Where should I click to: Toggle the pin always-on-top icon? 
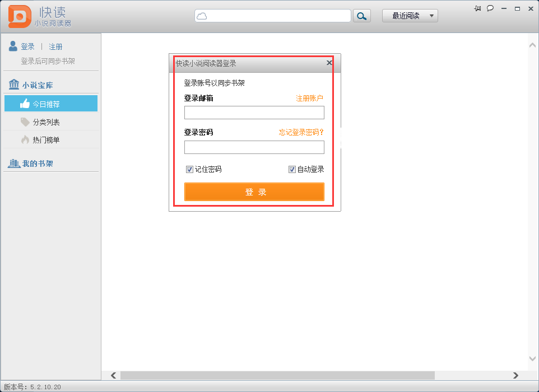click(478, 8)
